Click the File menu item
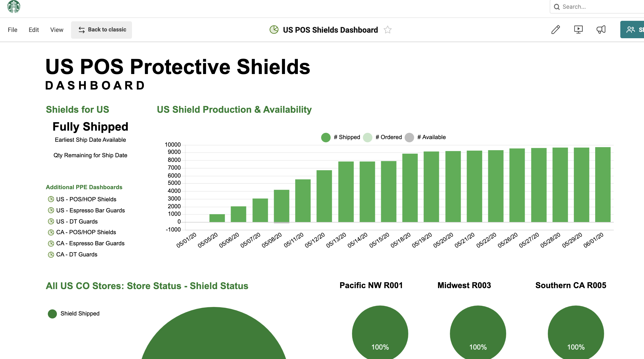This screenshot has width=644, height=359. 12,30
